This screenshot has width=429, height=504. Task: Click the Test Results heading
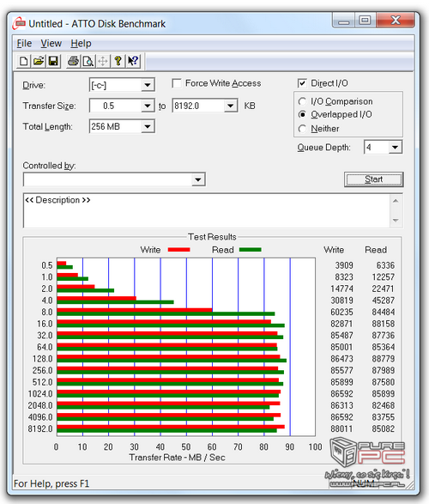[x=212, y=237]
